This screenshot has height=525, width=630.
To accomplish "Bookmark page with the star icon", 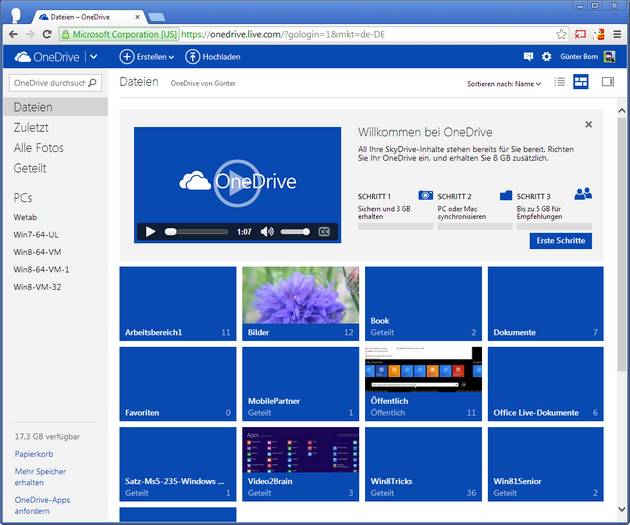I will (561, 34).
